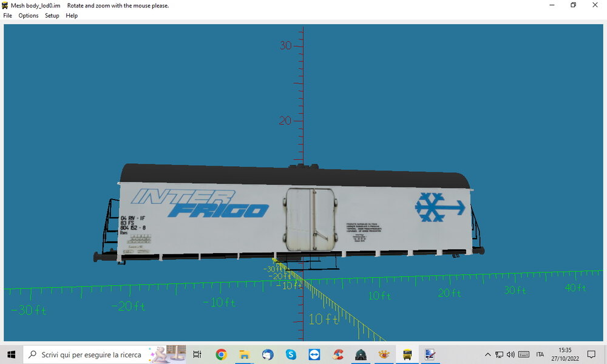The image size is (607, 364).
Task: Open the clock showing 15:35
Action: (565, 354)
